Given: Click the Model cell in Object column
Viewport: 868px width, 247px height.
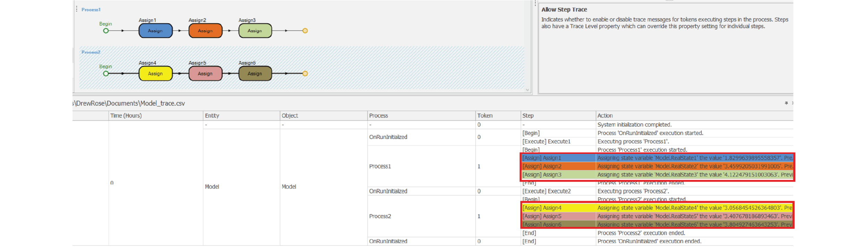Looking at the screenshot, I should [x=324, y=187].
